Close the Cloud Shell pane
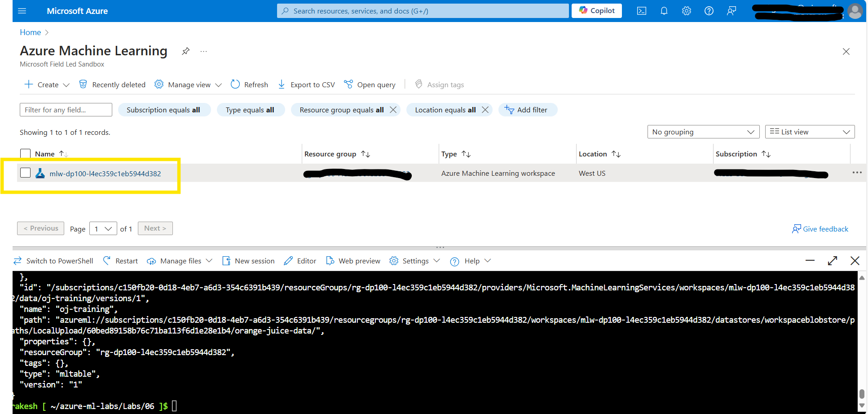This screenshot has height=414, width=868. pyautogui.click(x=855, y=260)
